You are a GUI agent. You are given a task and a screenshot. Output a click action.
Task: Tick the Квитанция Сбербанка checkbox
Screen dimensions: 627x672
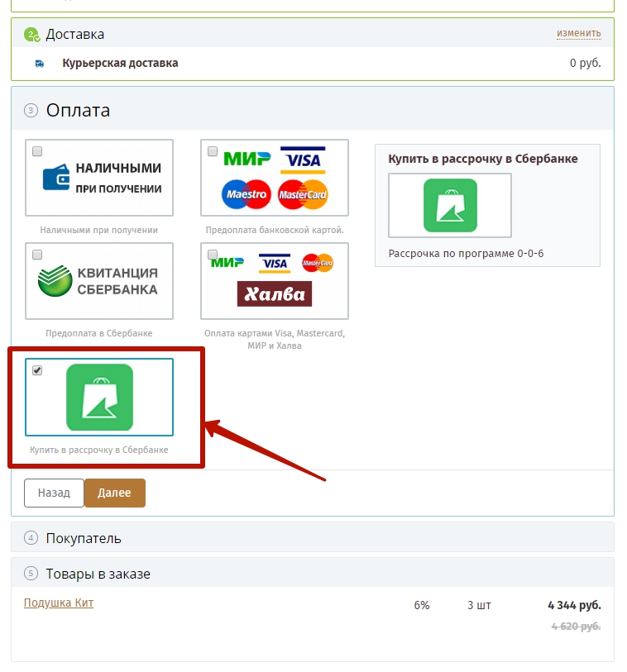37,255
